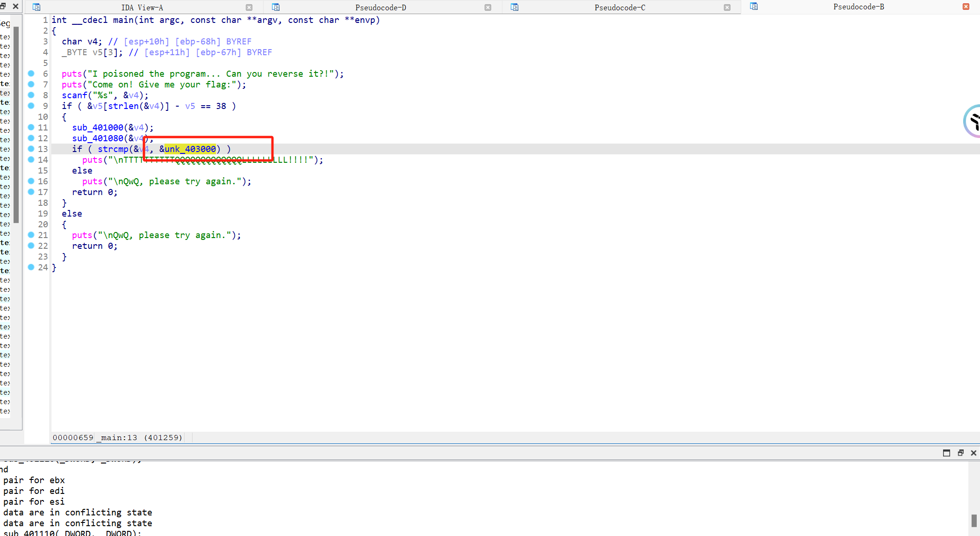The height and width of the screenshot is (536, 980).
Task: Click the Pseudocode-C tab icon
Action: point(515,7)
